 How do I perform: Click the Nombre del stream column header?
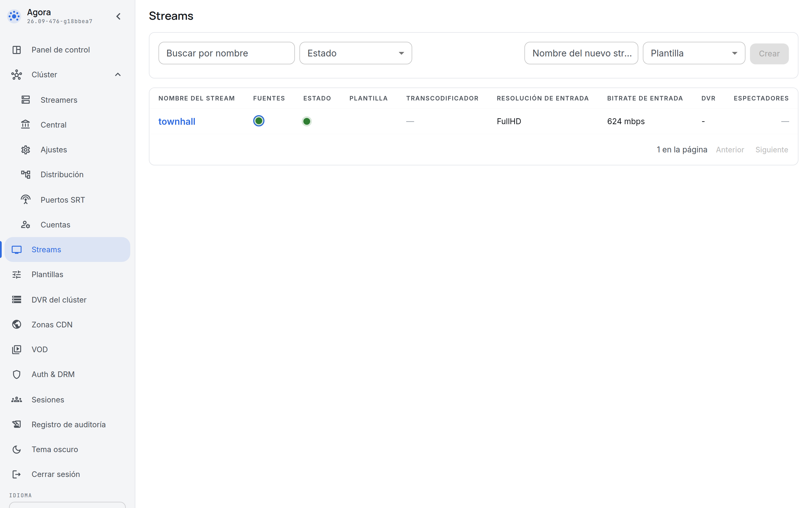197,98
